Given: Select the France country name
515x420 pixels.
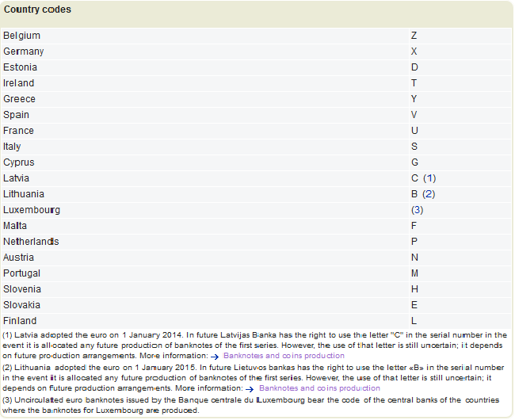Looking at the screenshot, I should [x=18, y=131].
